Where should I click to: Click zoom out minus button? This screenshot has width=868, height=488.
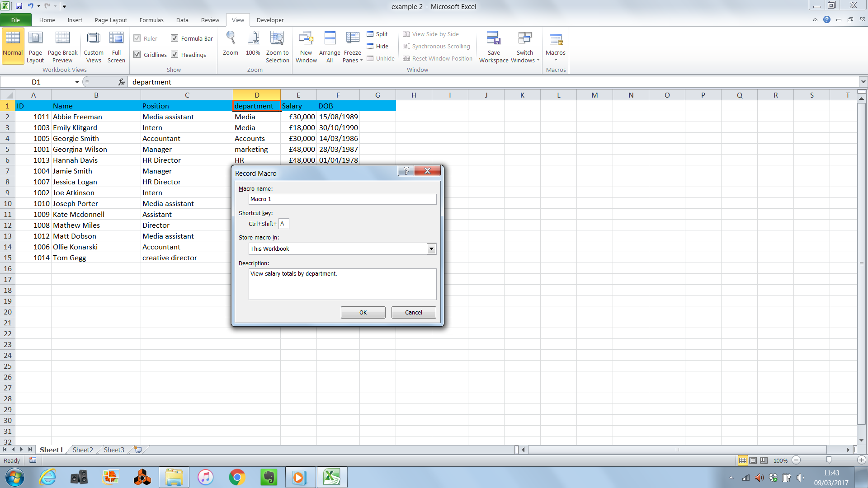pos(796,460)
